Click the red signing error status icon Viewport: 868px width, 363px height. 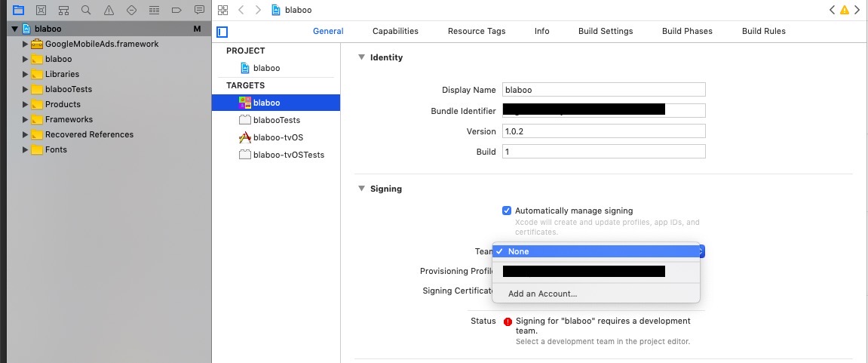[508, 321]
